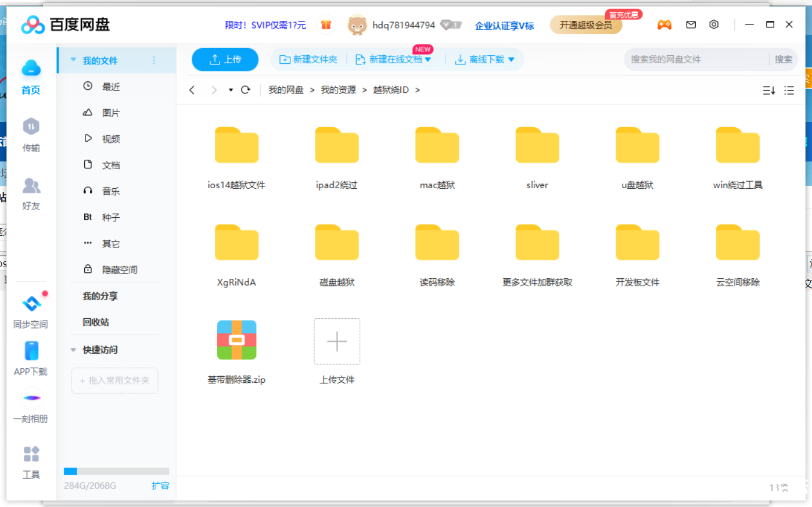Open 同步空间 sync space icon
The width and height of the screenshot is (812, 507).
pos(31,303)
